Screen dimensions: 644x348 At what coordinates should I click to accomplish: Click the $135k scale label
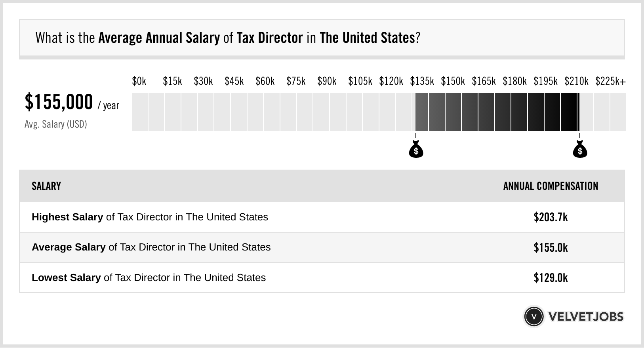coord(422,81)
